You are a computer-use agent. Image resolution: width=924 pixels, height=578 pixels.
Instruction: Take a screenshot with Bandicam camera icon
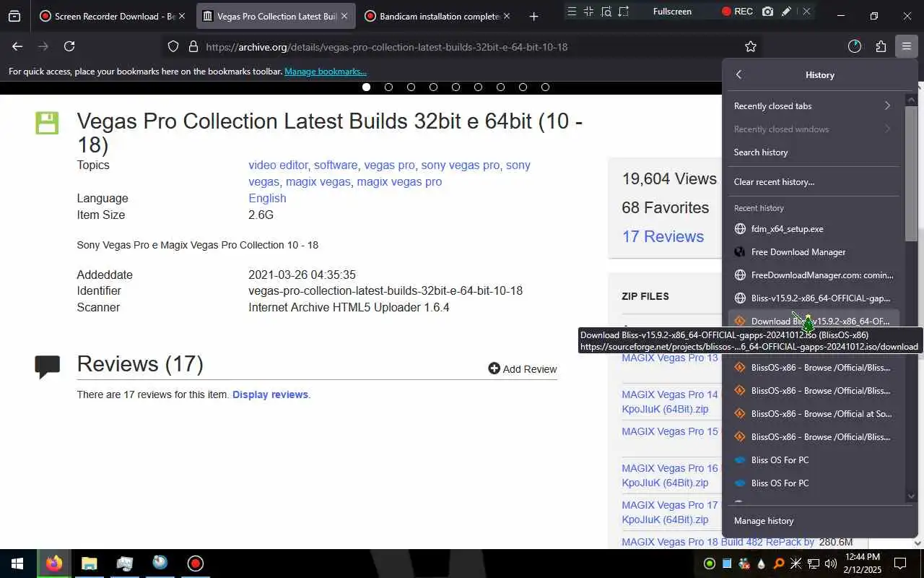pos(767,12)
